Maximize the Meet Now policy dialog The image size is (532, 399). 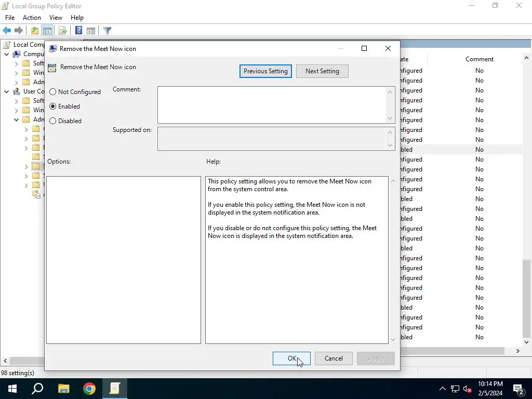[x=364, y=48]
